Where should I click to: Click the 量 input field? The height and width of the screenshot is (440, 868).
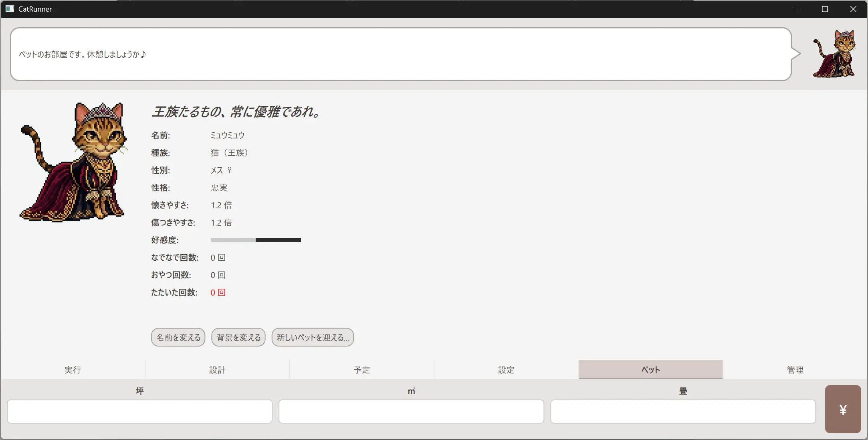(683, 411)
